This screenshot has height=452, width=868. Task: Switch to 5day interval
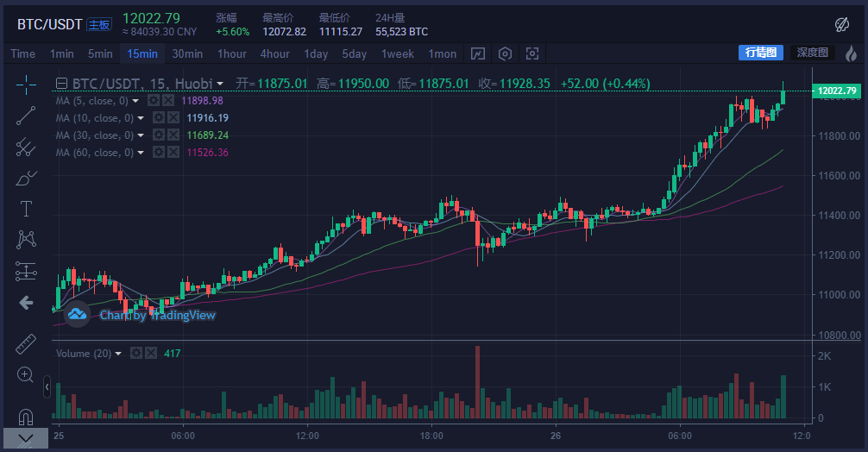pos(355,53)
